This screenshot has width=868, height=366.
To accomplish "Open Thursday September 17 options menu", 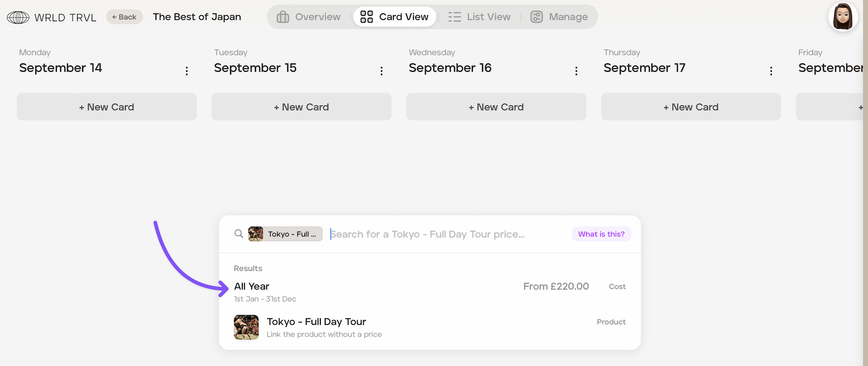I will tap(771, 71).
